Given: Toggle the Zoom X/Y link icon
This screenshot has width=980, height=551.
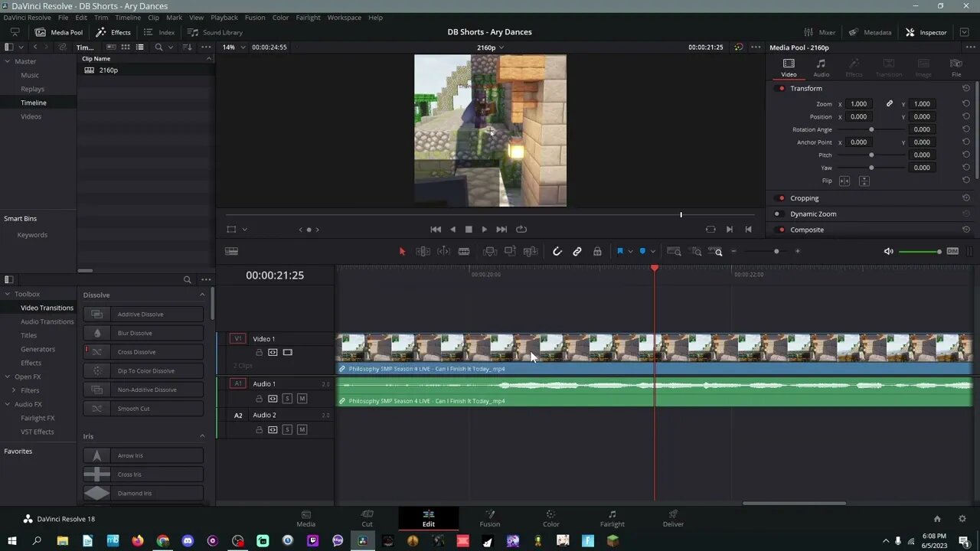Looking at the screenshot, I should (x=890, y=104).
